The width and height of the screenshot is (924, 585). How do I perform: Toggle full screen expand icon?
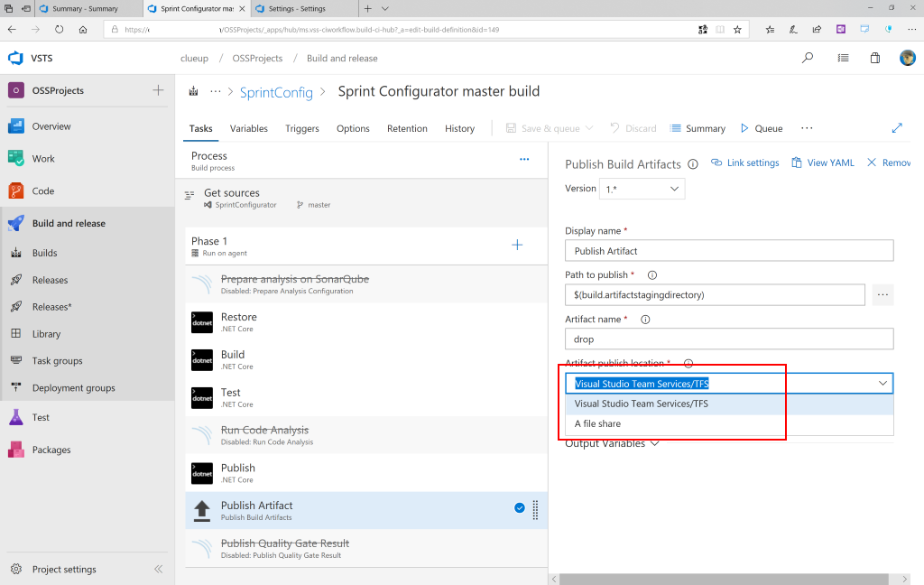click(x=897, y=128)
